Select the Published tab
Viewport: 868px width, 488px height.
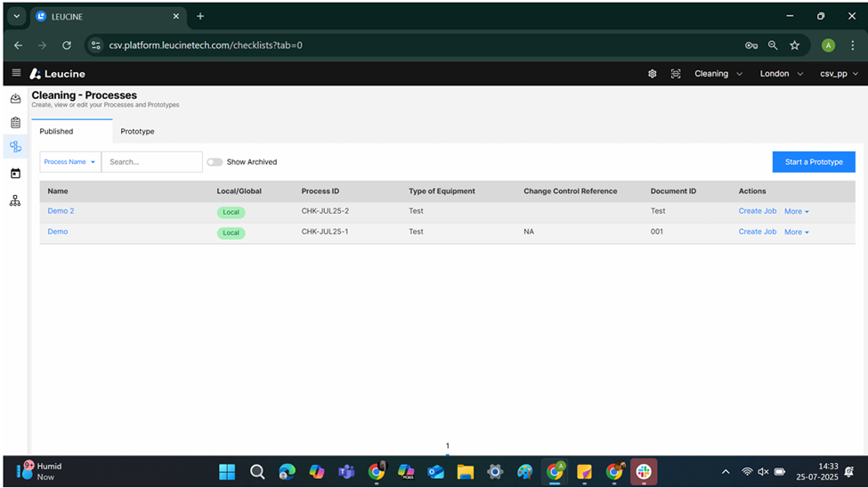pyautogui.click(x=56, y=132)
